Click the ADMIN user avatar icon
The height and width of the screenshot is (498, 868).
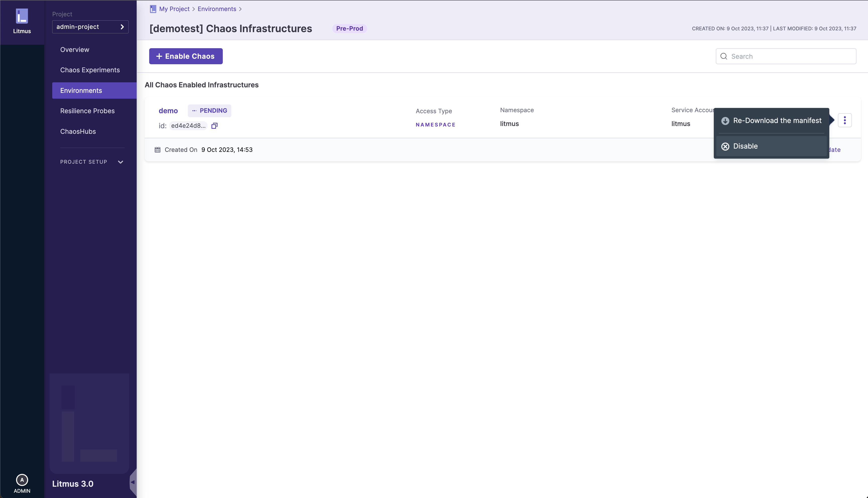click(x=22, y=479)
